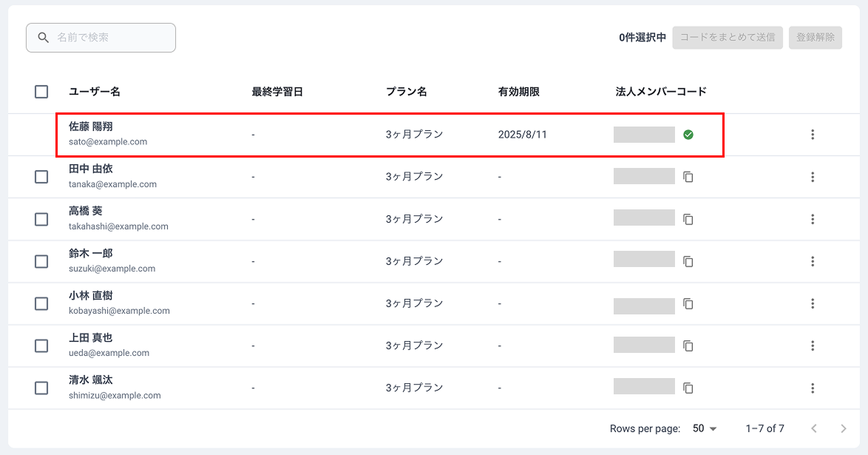Check the box for 田中 由依
Image resolution: width=868 pixels, height=455 pixels.
[41, 177]
